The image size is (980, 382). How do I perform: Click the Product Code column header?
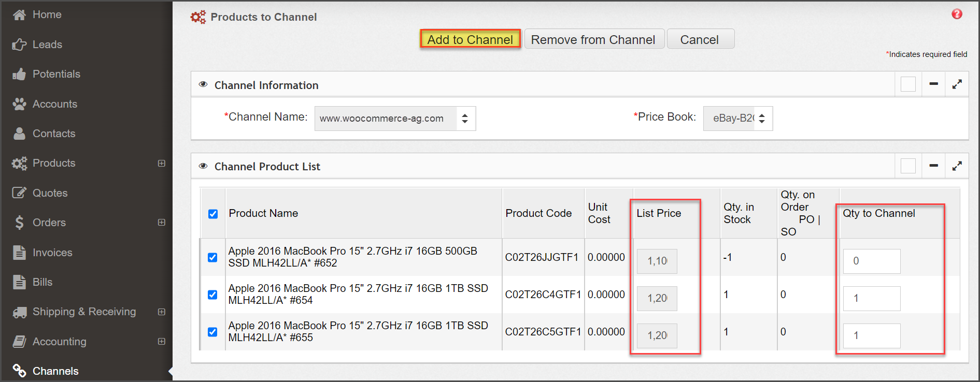(538, 213)
